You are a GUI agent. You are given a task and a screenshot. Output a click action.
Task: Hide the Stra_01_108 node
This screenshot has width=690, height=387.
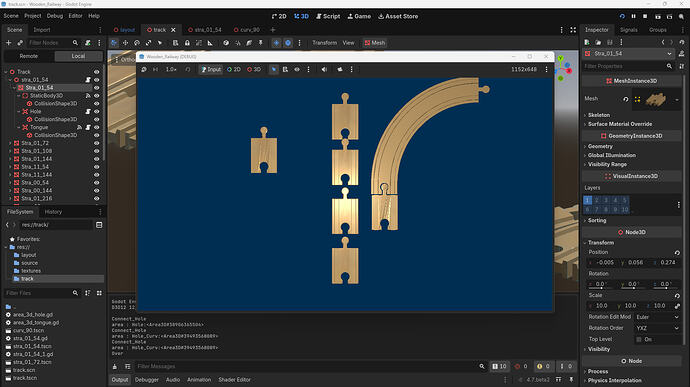(96, 151)
